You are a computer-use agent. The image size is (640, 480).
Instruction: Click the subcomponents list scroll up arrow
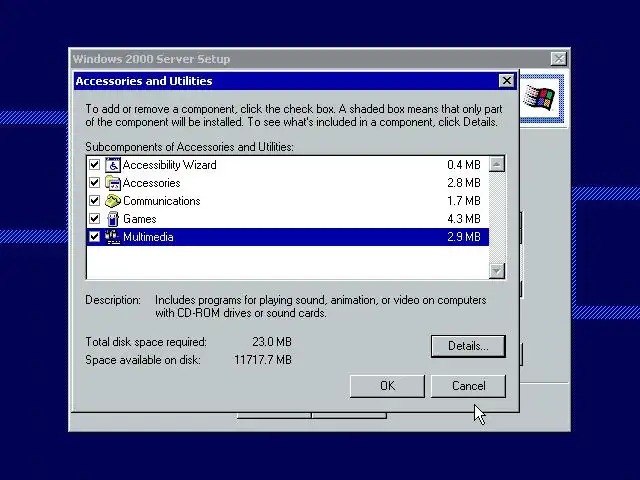click(x=497, y=164)
